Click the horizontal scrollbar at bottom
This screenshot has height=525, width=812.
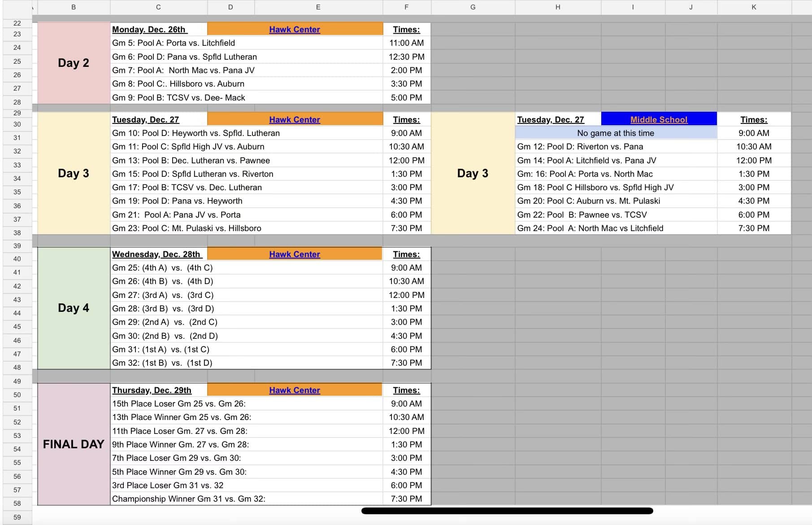tap(507, 511)
